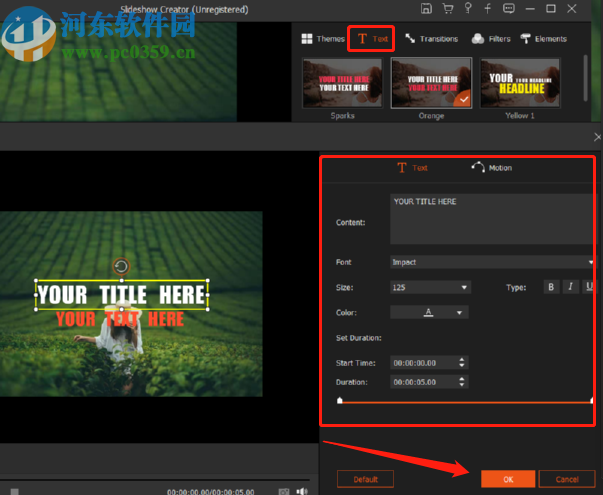Click the Content text field
Viewport: 603px width, 495px height.
pyautogui.click(x=491, y=219)
